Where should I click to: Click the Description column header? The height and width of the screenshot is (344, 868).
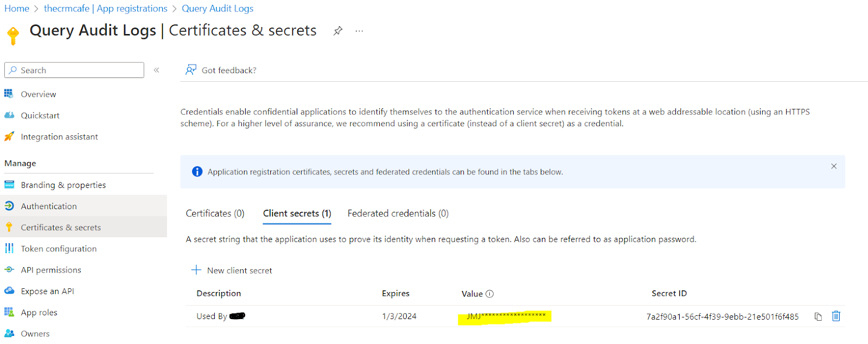219,293
